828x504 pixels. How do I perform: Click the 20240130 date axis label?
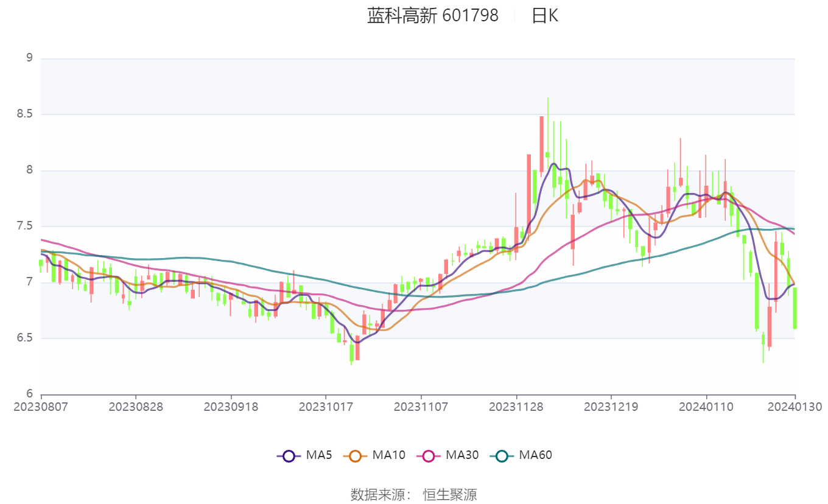[795, 406]
